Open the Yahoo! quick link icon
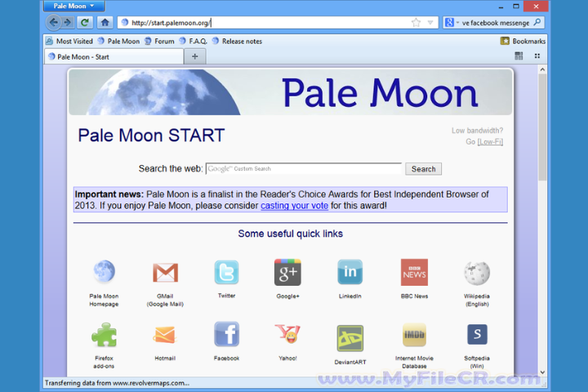 tap(287, 334)
